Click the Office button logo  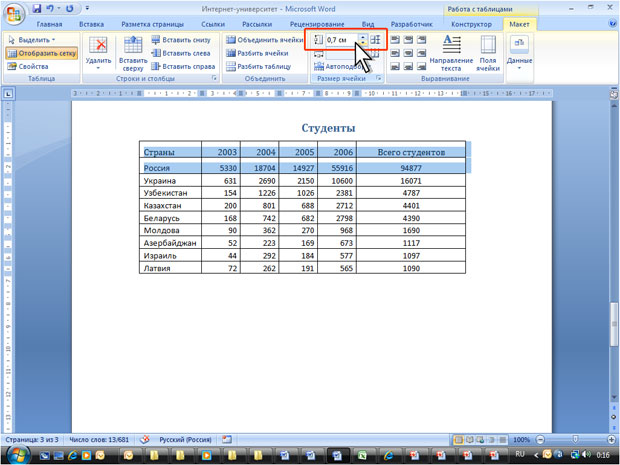(x=12, y=11)
